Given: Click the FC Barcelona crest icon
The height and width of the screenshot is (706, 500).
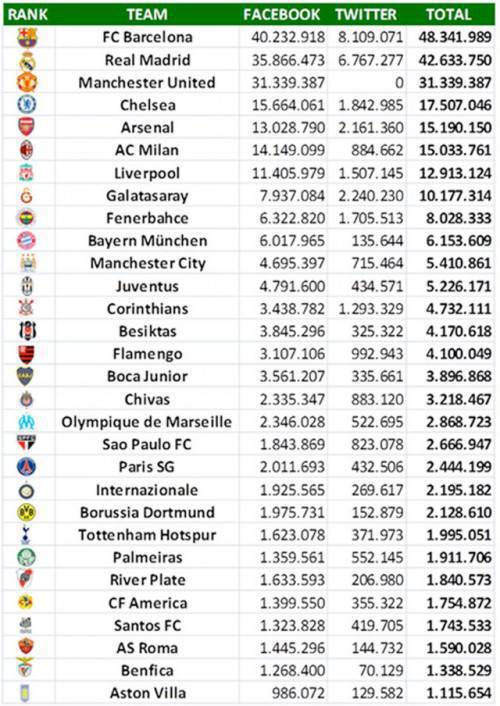Looking at the screenshot, I should (27, 37).
